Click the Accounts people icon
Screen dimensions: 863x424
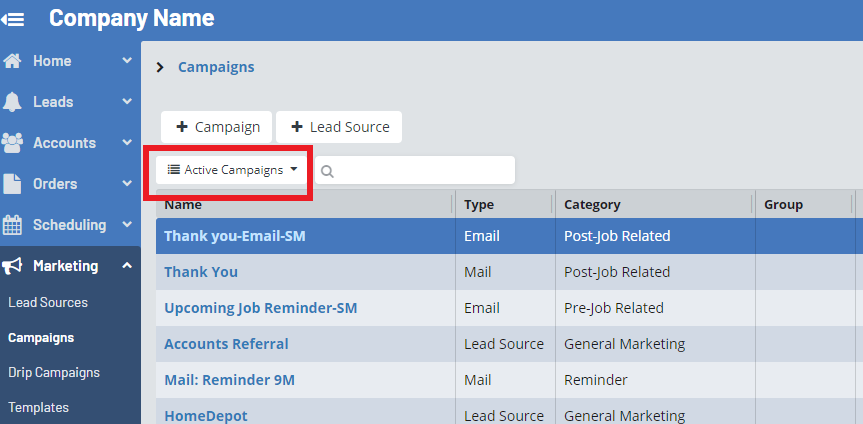click(13, 143)
